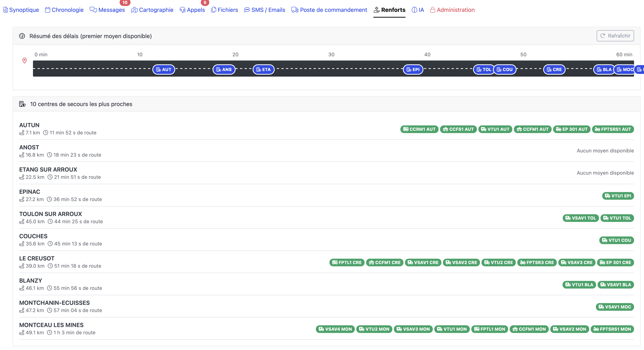Click the AUT marker on the timeline
The width and height of the screenshot is (644, 350).
pos(164,70)
